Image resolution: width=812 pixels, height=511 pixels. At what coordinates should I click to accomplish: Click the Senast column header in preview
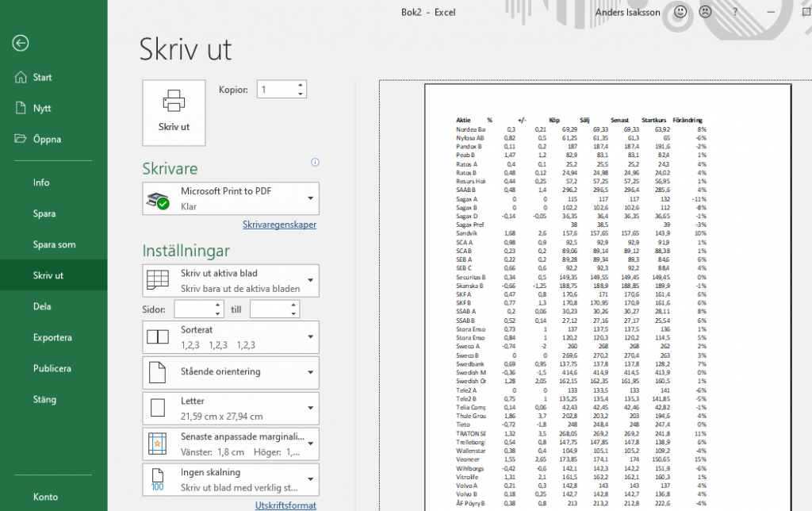[619, 121]
